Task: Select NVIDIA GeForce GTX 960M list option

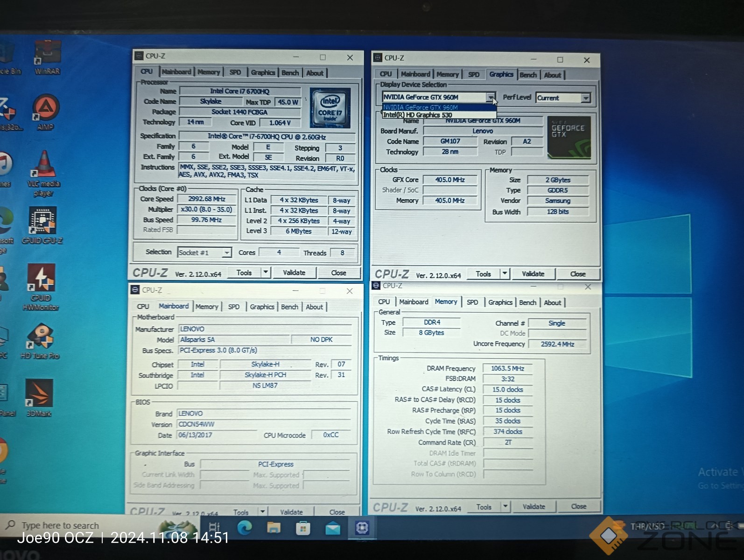Action: (x=439, y=107)
